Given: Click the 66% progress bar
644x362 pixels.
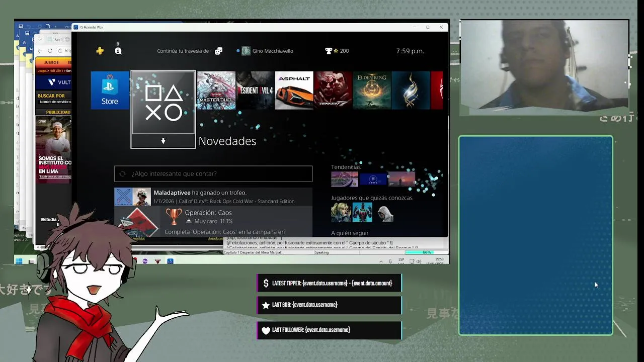Looking at the screenshot, I should click(x=426, y=252).
